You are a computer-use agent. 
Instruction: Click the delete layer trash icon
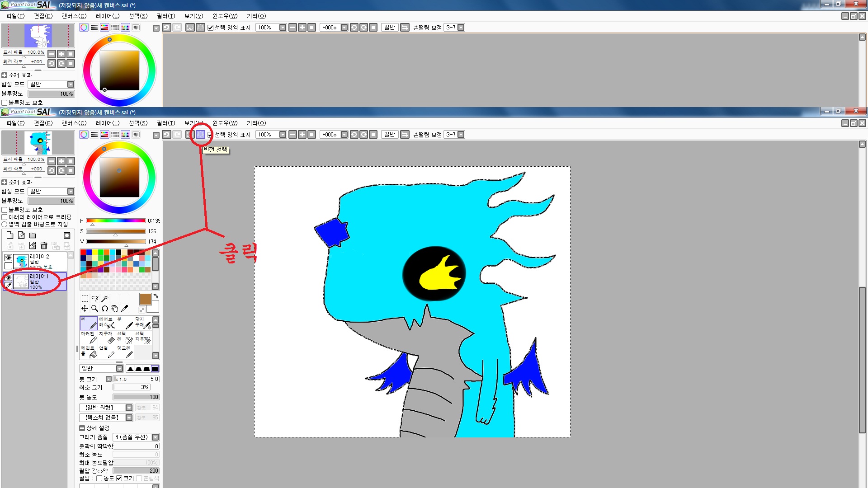(44, 245)
